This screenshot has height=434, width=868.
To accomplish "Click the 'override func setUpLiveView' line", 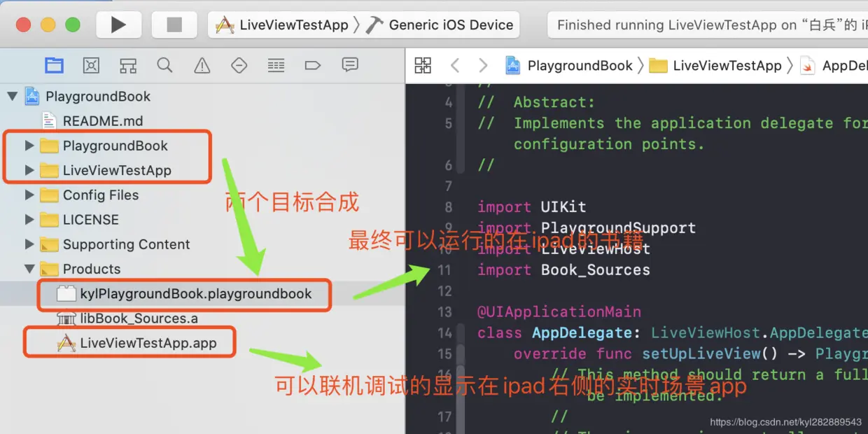I will click(x=691, y=353).
